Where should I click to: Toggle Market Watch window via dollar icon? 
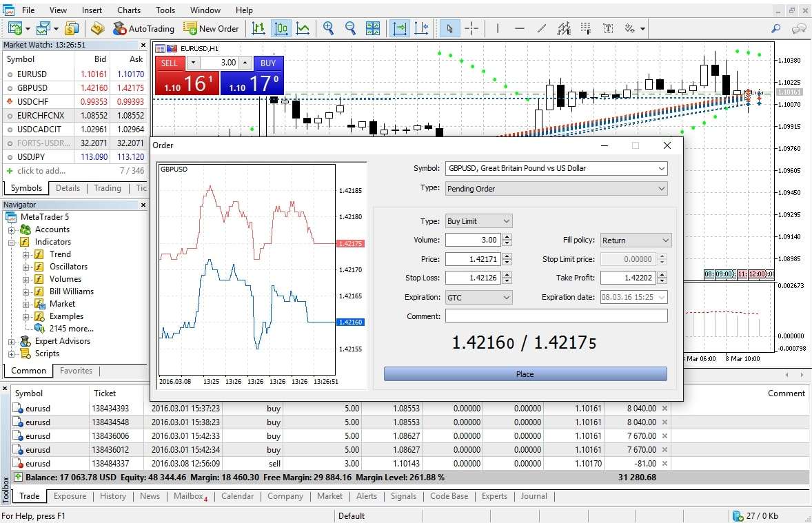click(x=72, y=28)
